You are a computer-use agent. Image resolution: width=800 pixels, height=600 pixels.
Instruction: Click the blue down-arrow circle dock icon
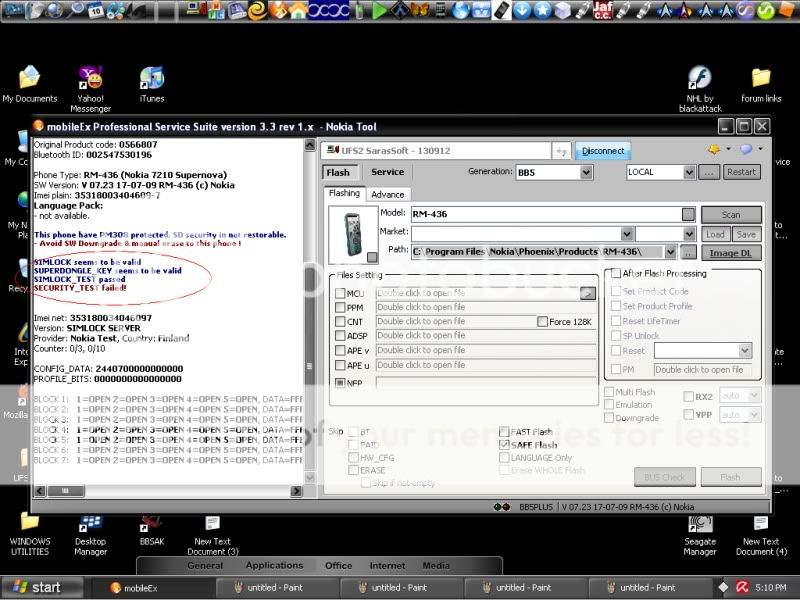pyautogui.click(x=521, y=11)
